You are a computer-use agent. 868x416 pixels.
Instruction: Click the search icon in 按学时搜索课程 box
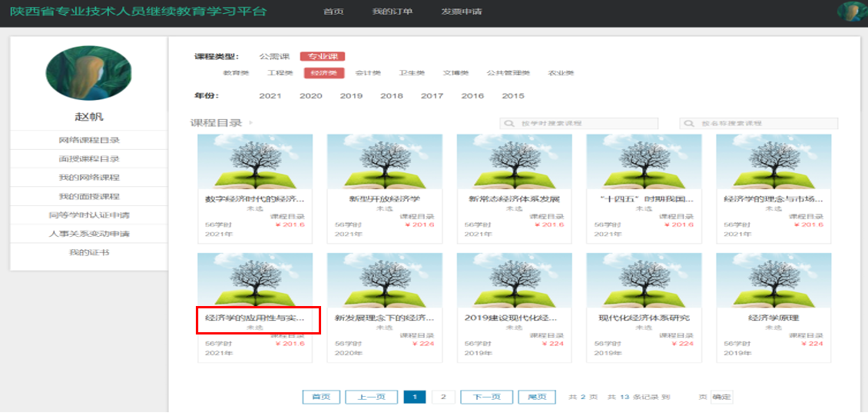(x=509, y=123)
